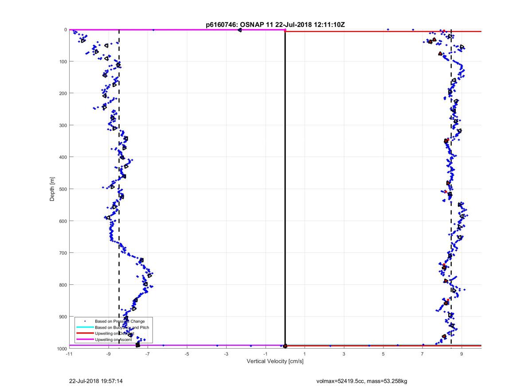Click the x-axis tick label '-7'

click(148, 354)
